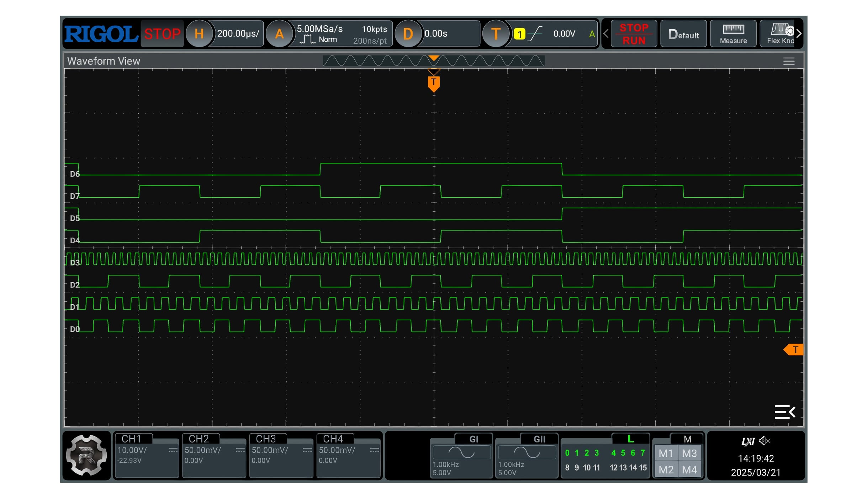Click the LXI network icon
The height and width of the screenshot is (498, 868).
(x=748, y=441)
